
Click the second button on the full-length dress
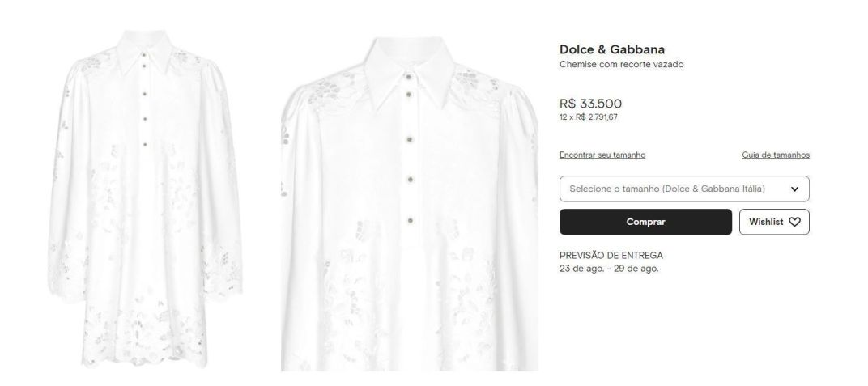click(x=144, y=66)
